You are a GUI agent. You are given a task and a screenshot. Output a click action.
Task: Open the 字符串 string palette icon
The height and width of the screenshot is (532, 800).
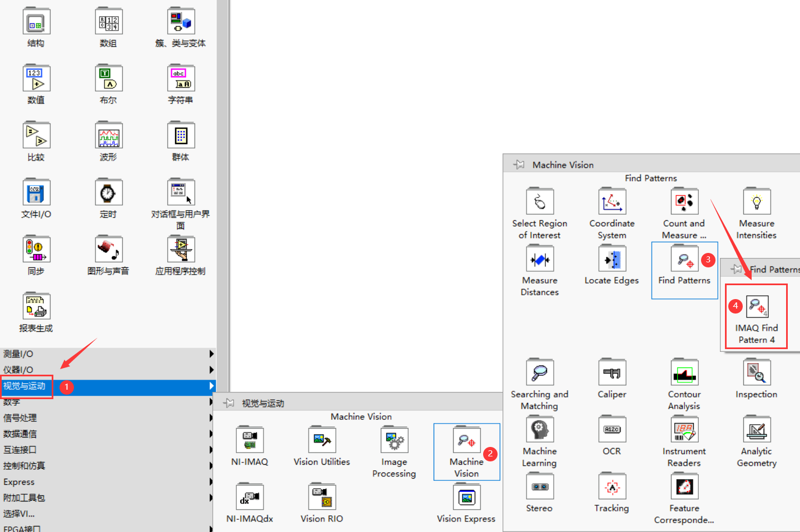pos(181,79)
